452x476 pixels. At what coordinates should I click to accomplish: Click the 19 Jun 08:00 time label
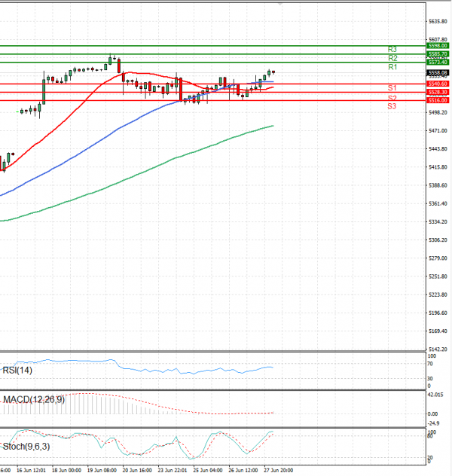coord(102,471)
